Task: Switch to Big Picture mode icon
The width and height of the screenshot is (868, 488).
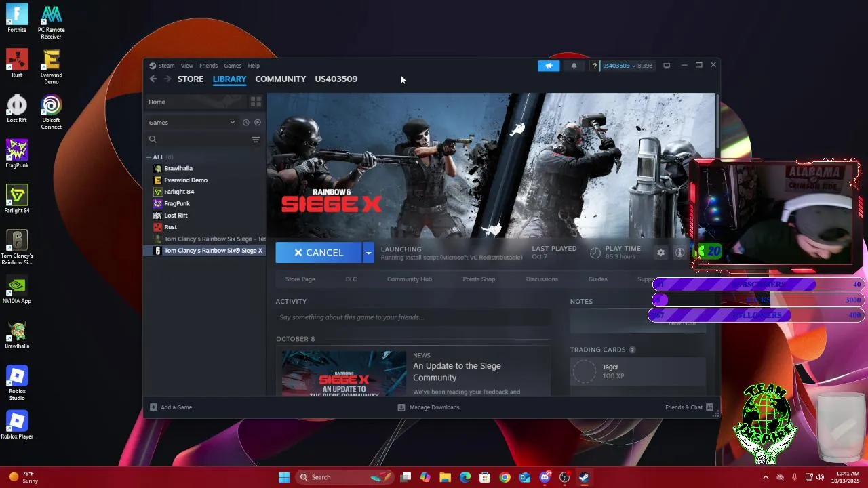Action: click(667, 66)
